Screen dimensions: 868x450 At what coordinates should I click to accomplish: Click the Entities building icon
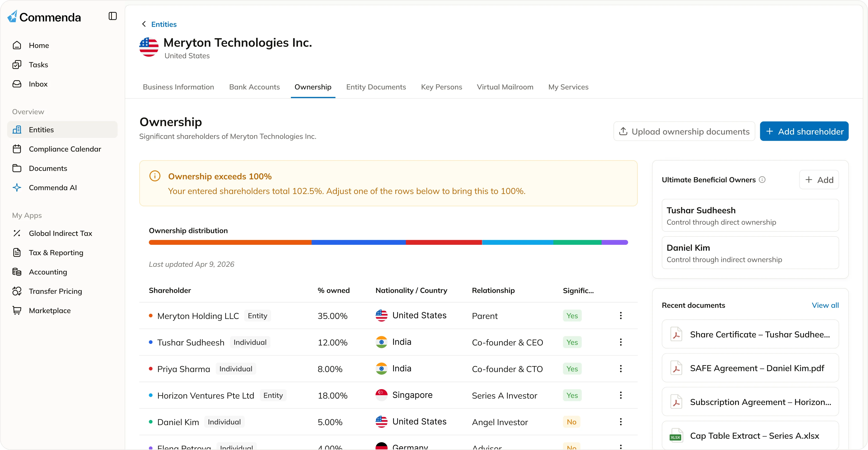click(x=17, y=130)
